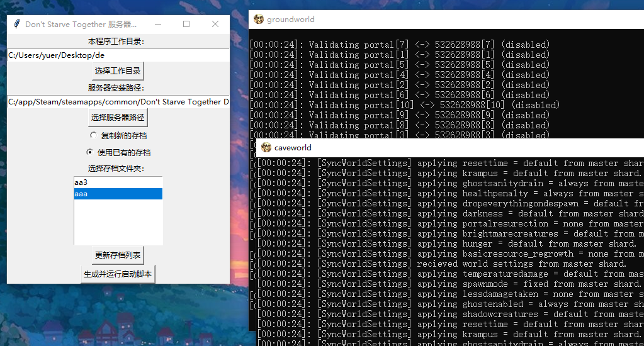Click the 'applying portalresurection = none' line in caveworld
The height and width of the screenshot is (346, 644).
451,224
